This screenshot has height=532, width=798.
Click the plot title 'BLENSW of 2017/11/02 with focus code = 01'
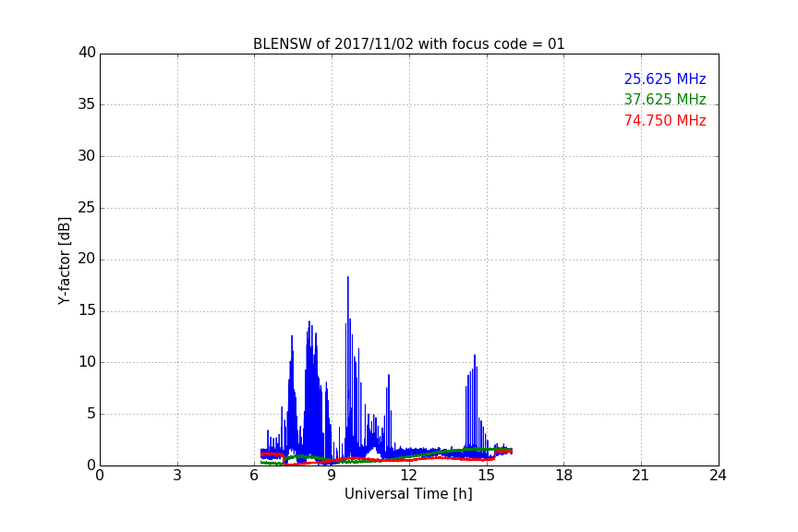coord(408,44)
